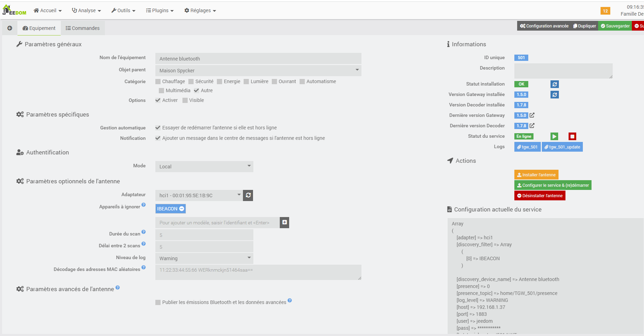The height and width of the screenshot is (336, 644).
Task: Stop the antenna service
Action: pyautogui.click(x=572, y=136)
